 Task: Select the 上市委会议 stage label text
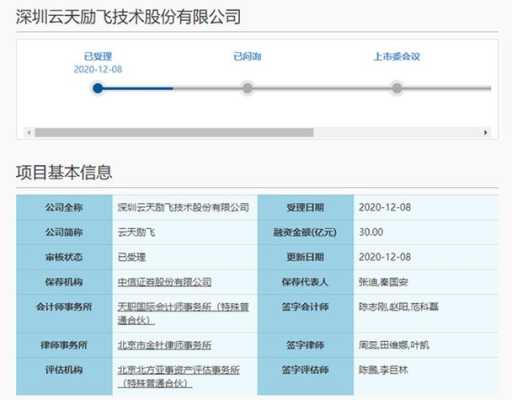[397, 56]
